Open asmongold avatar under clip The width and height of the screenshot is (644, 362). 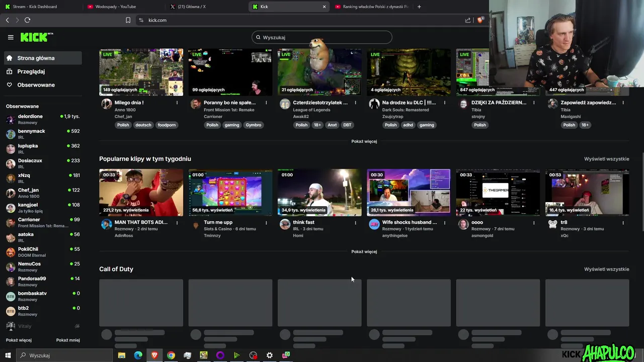coord(463,224)
